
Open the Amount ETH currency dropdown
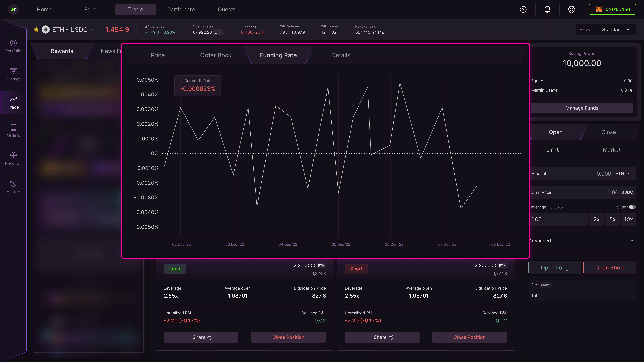tap(623, 174)
